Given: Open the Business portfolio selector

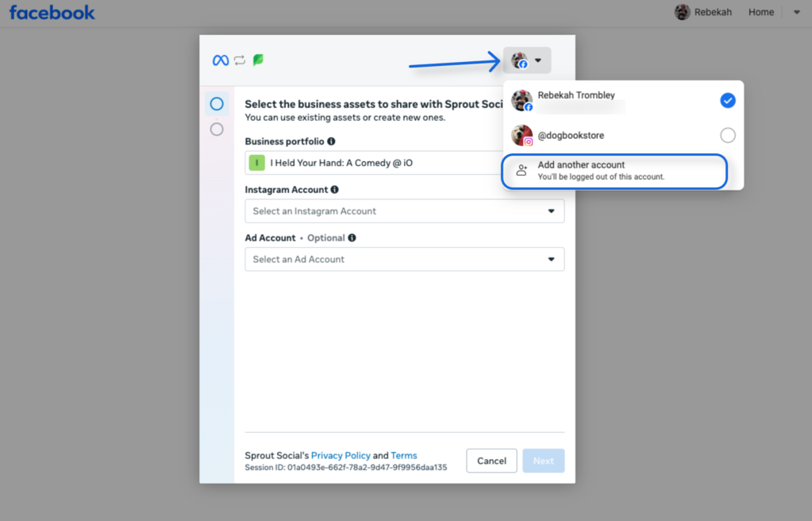Looking at the screenshot, I should [x=374, y=163].
